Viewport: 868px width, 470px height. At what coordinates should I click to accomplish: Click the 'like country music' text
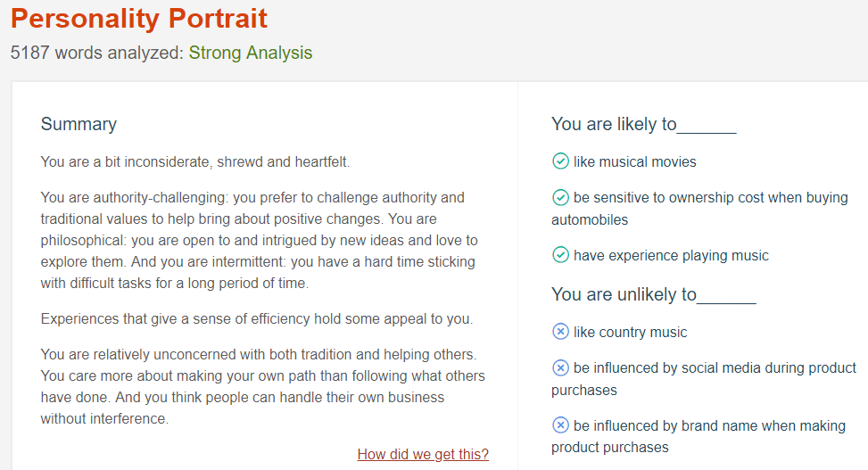coord(631,332)
